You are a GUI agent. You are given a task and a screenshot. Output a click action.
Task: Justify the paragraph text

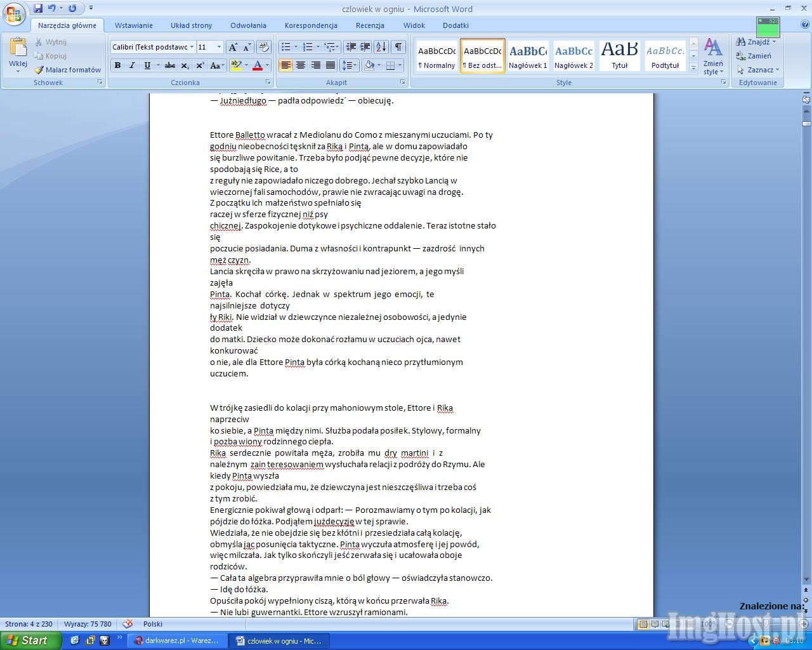click(330, 65)
